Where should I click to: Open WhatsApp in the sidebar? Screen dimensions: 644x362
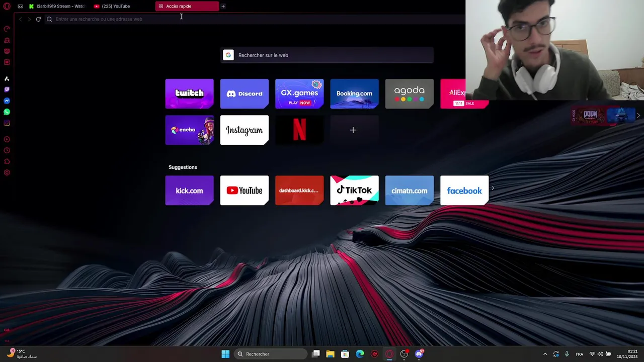7,112
